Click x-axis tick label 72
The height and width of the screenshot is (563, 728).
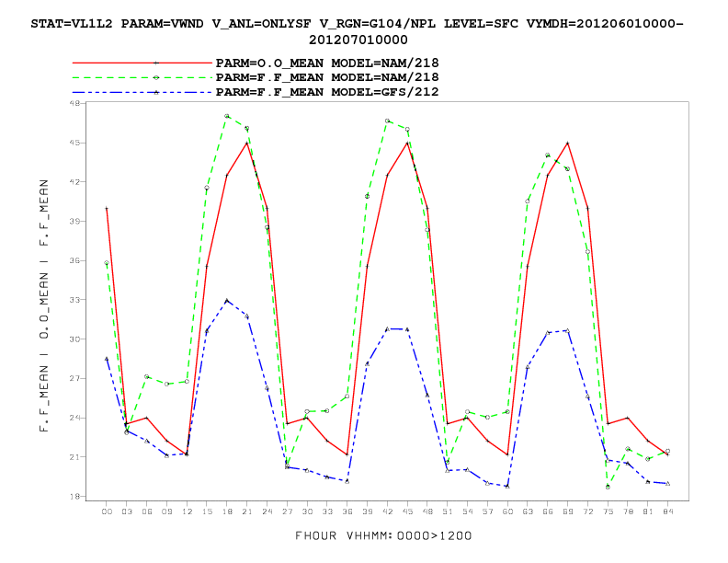coord(587,511)
